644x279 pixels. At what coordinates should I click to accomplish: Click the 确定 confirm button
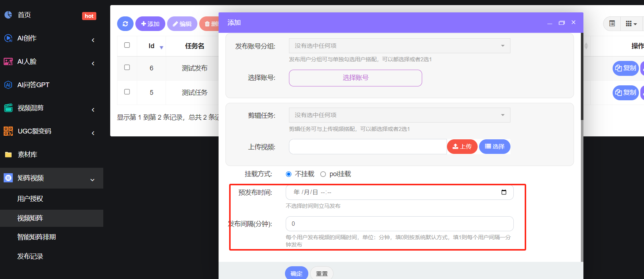pyautogui.click(x=296, y=273)
